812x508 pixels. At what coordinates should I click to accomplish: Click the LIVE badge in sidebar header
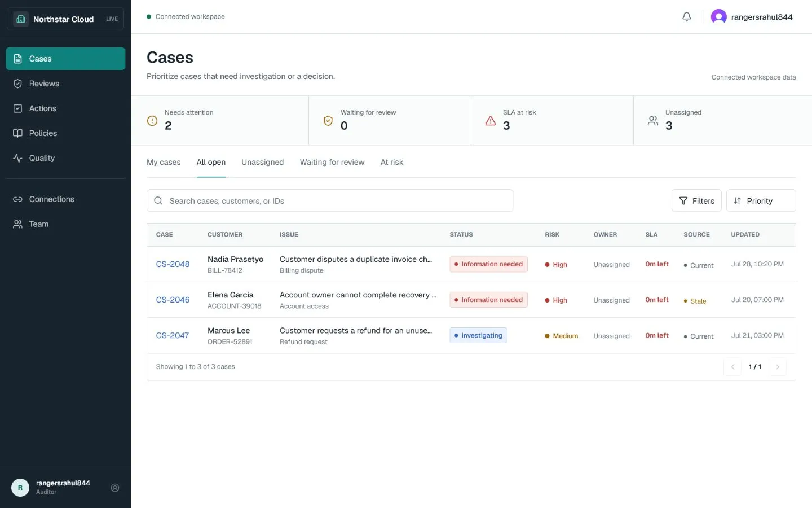click(112, 19)
